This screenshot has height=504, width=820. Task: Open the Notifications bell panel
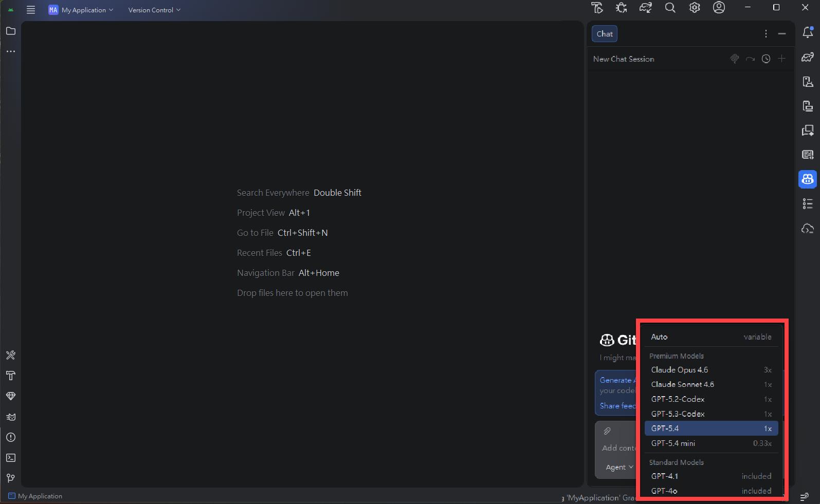pyautogui.click(x=808, y=32)
